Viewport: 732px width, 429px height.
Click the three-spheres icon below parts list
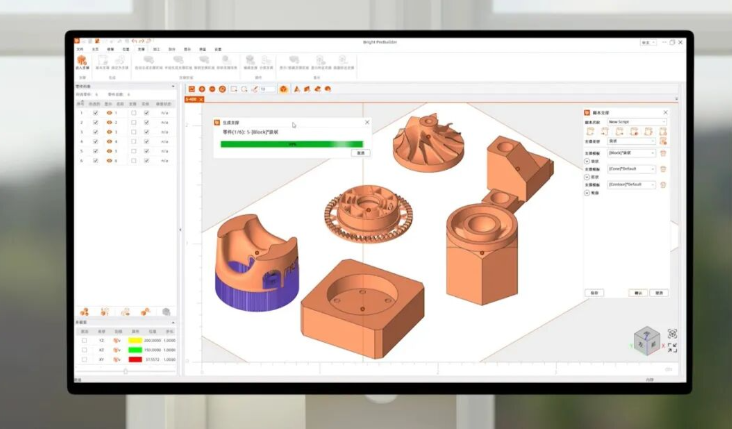pyautogui.click(x=84, y=312)
